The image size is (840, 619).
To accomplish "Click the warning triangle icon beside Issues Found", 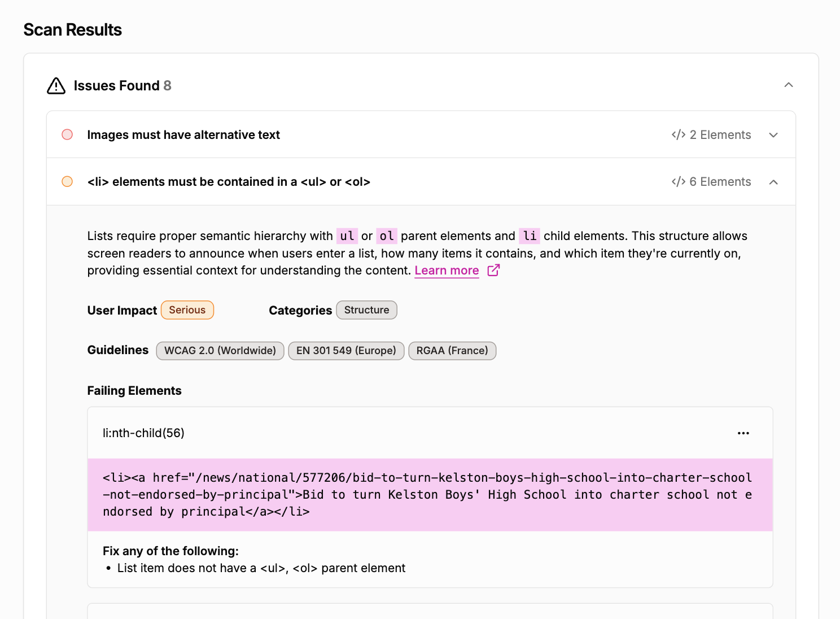I will pos(56,86).
